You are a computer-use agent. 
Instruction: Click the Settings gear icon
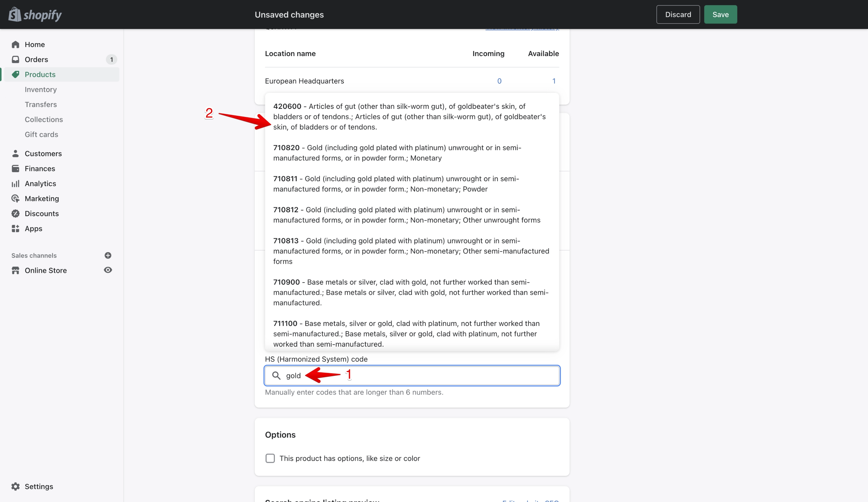tap(15, 487)
